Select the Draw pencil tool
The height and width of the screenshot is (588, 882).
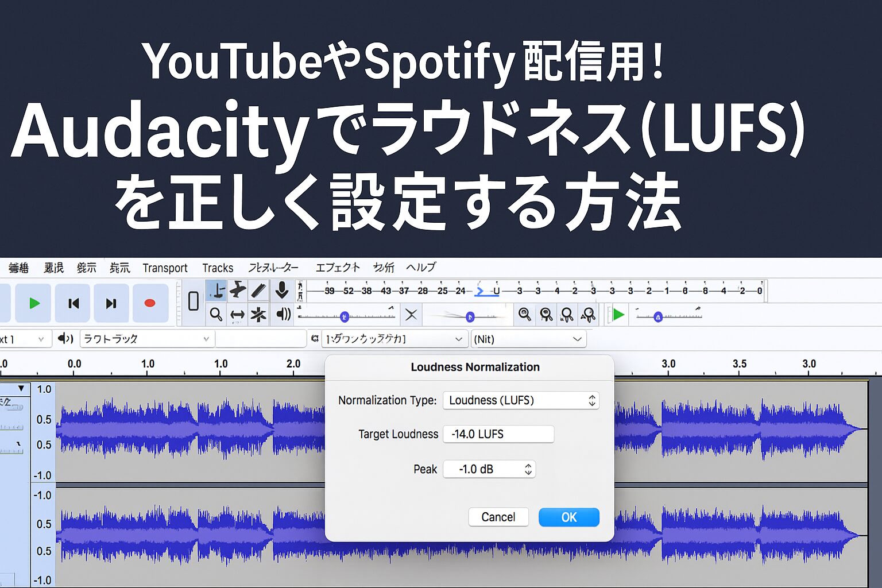[259, 291]
